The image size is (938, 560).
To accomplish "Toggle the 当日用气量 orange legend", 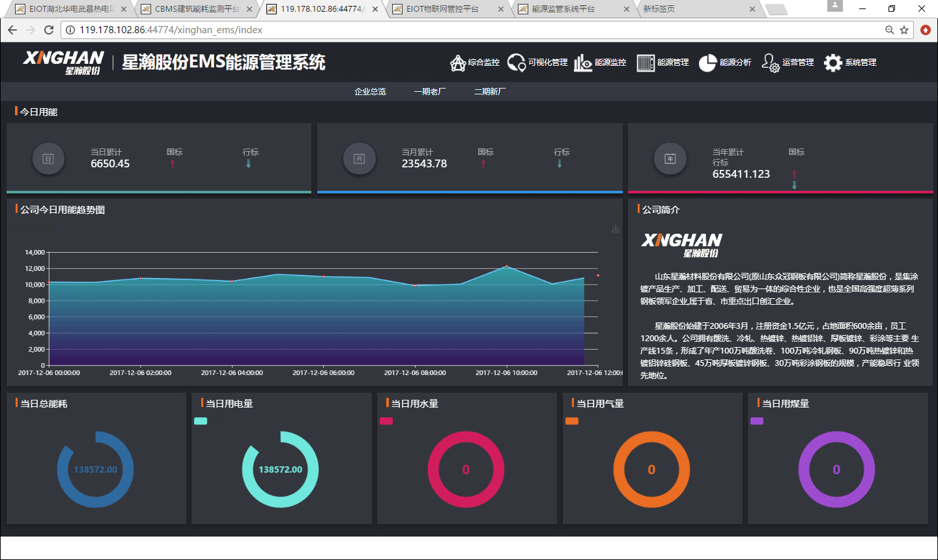I will pos(572,421).
